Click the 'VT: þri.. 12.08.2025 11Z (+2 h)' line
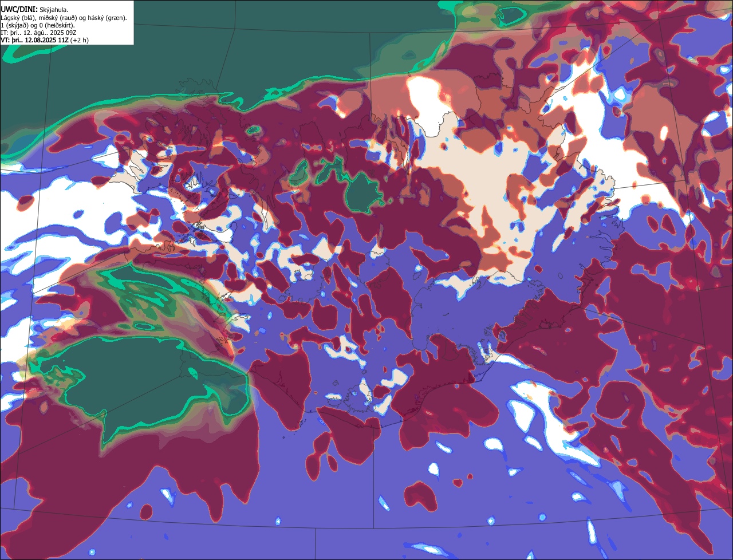Screen dimensions: 733x560 45,40
